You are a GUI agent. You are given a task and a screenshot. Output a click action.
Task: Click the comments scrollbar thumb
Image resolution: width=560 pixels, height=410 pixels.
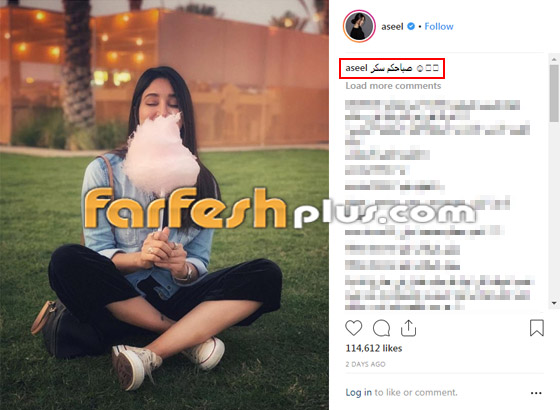point(554,93)
